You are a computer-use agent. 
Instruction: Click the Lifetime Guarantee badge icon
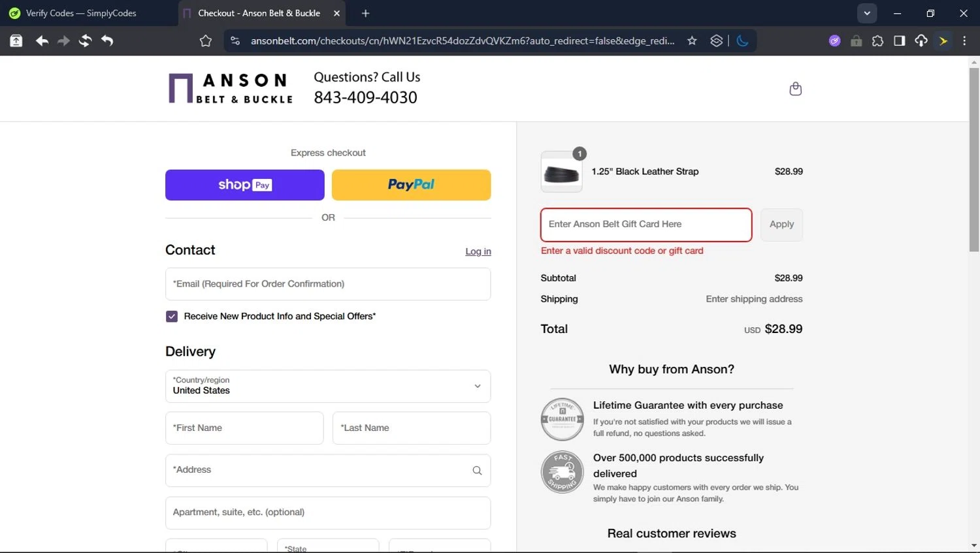(562, 419)
